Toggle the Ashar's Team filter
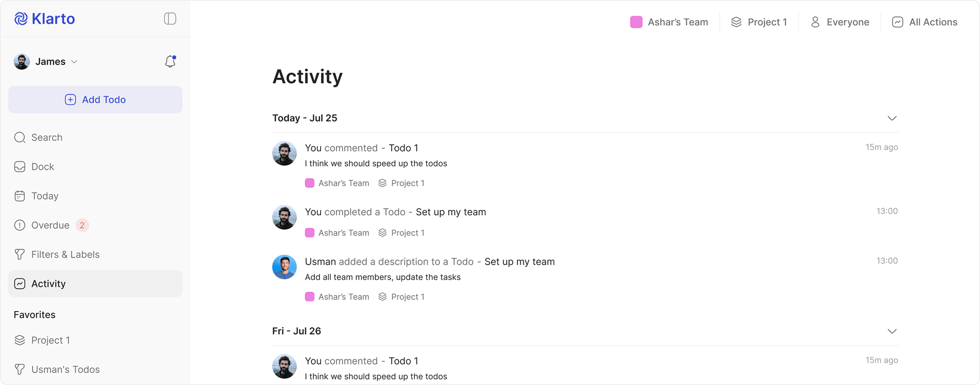This screenshot has width=980, height=385. click(668, 21)
